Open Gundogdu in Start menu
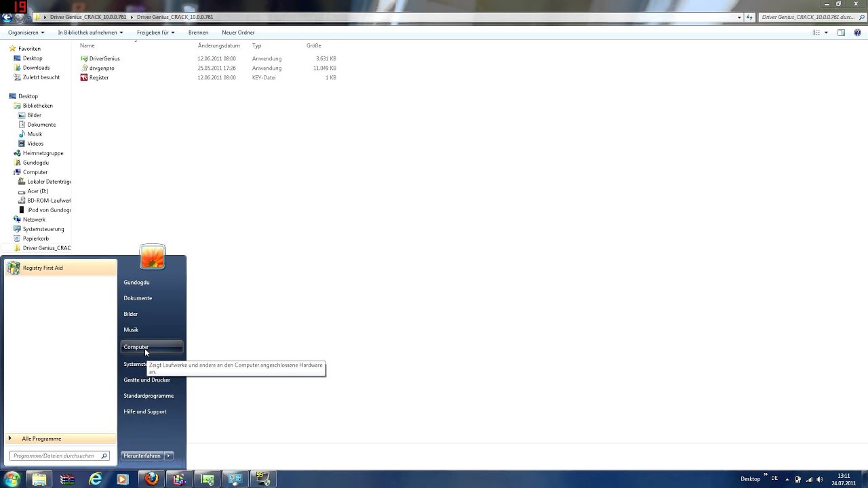Screen dimensions: 868x488 136,283
